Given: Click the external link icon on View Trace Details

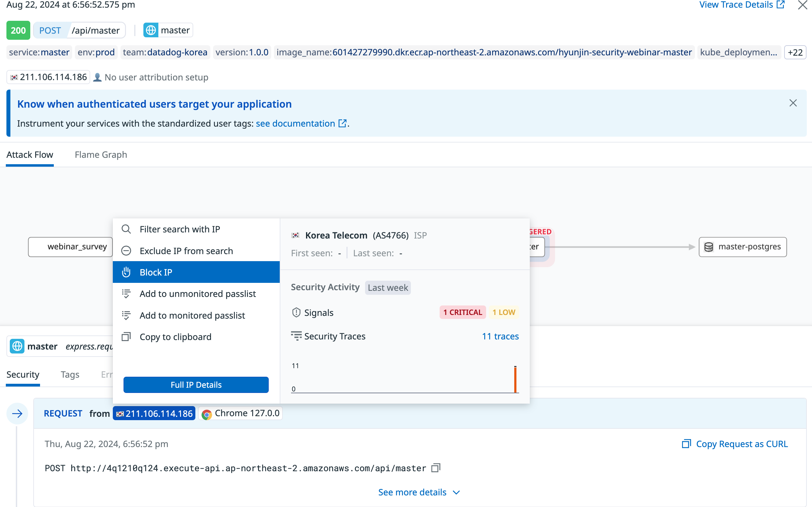Looking at the screenshot, I should coord(781,5).
